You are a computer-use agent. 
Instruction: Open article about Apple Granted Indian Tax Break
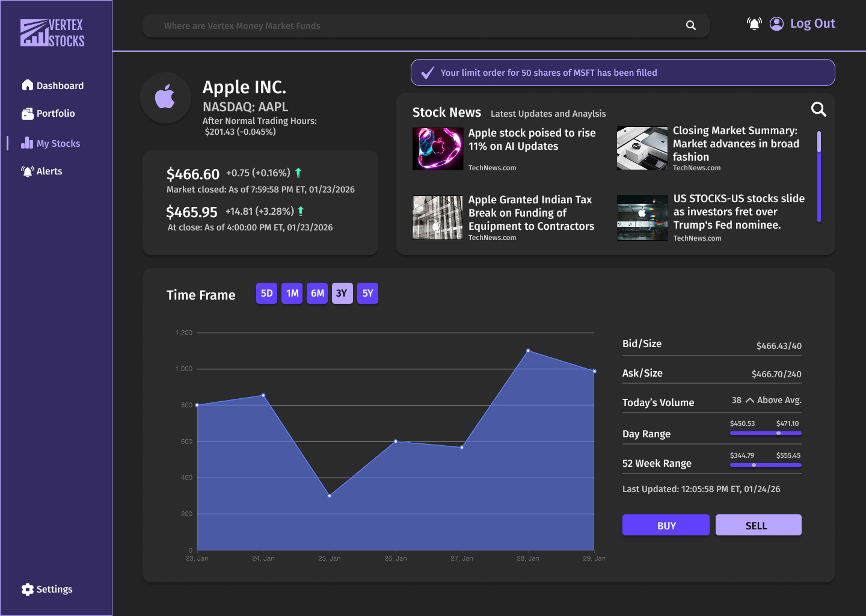532,213
